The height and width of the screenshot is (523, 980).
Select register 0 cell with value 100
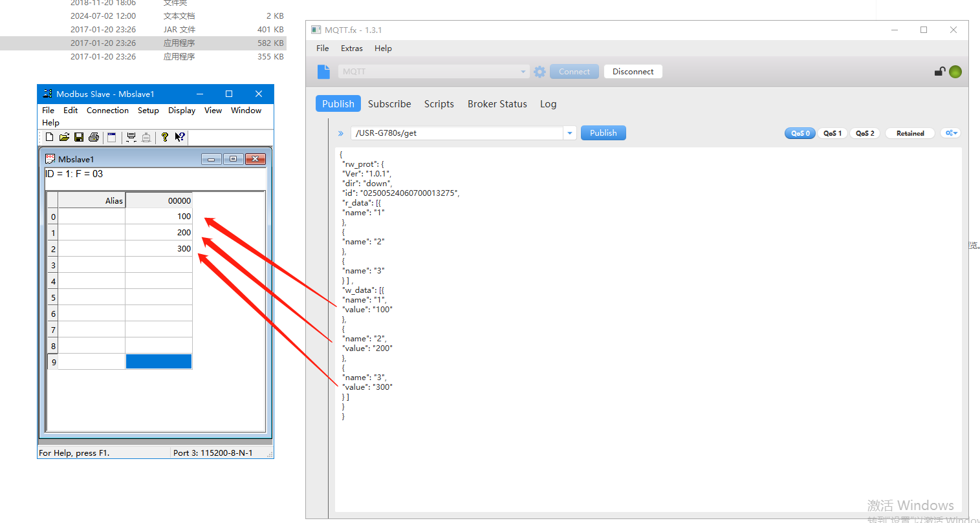(x=158, y=217)
